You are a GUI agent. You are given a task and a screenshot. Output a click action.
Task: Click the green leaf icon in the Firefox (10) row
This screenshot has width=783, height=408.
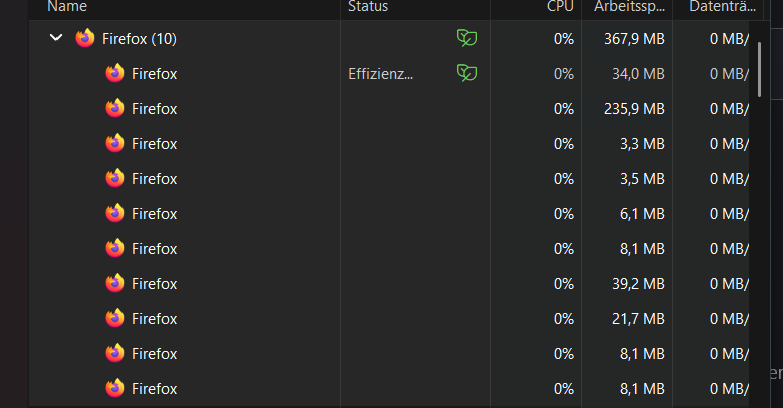coord(466,38)
